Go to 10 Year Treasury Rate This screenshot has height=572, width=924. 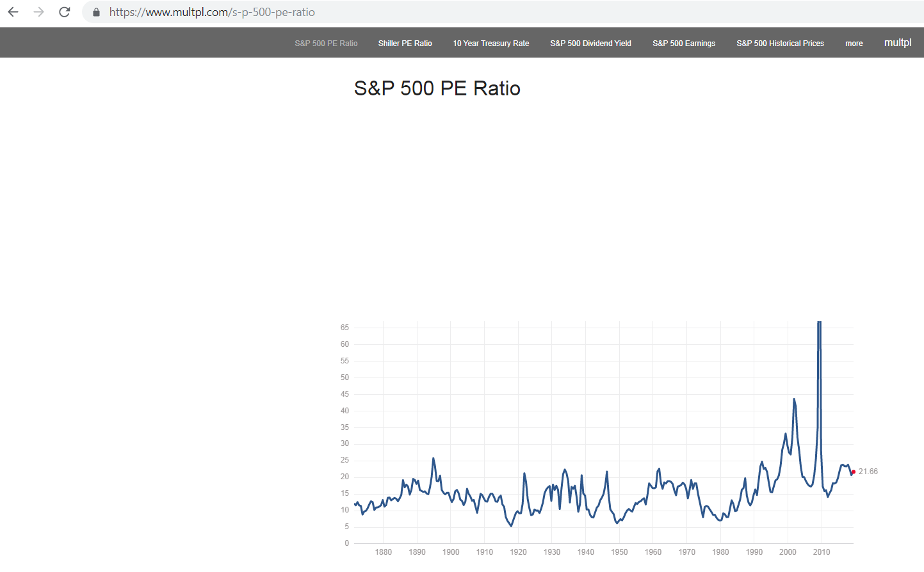click(x=490, y=44)
